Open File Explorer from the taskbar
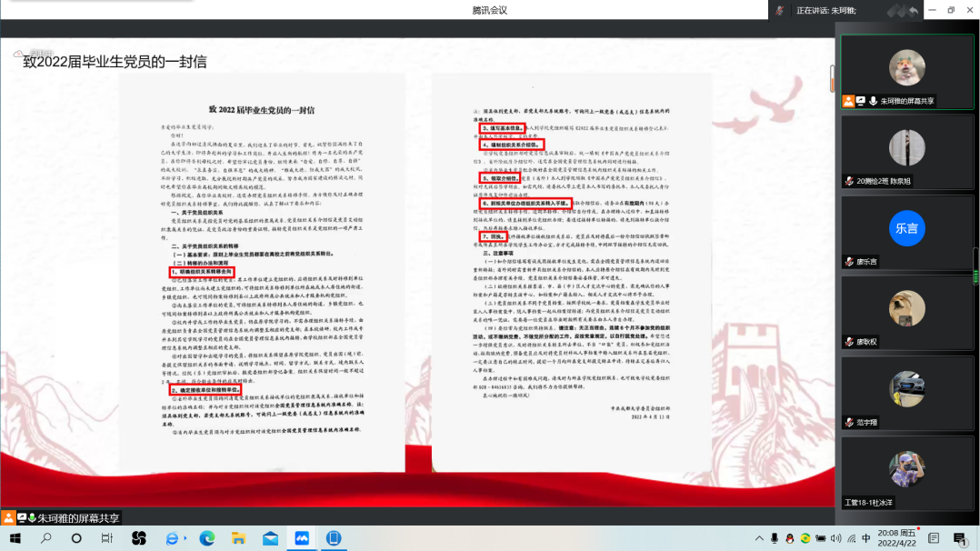Screen dimensions: 980x551 tap(238, 538)
